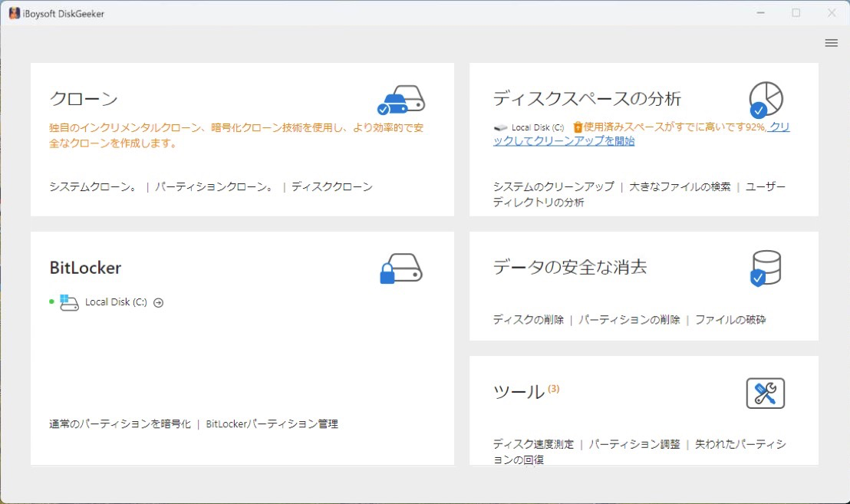Image resolution: width=850 pixels, height=504 pixels.
Task: Open ファイルの破砕
Action: pos(730,320)
